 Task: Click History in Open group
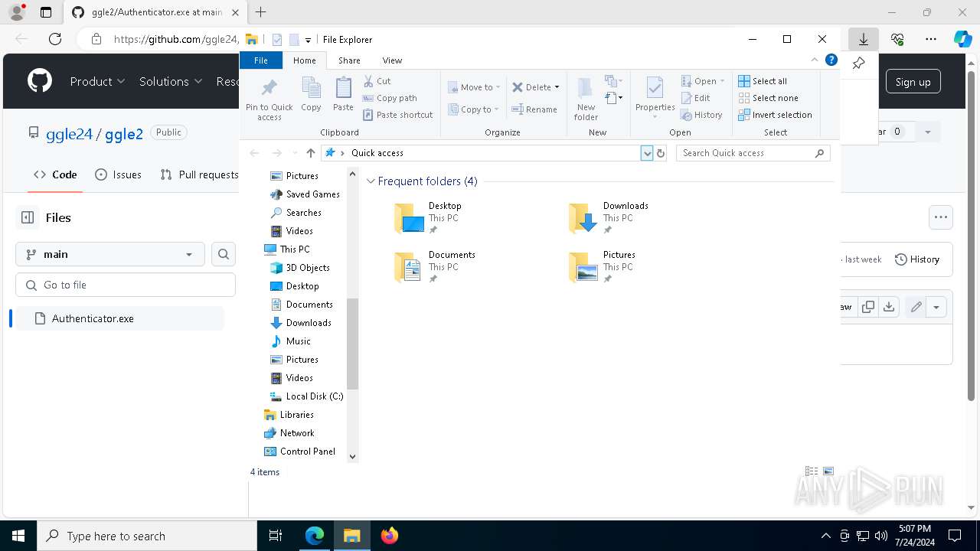click(x=701, y=115)
